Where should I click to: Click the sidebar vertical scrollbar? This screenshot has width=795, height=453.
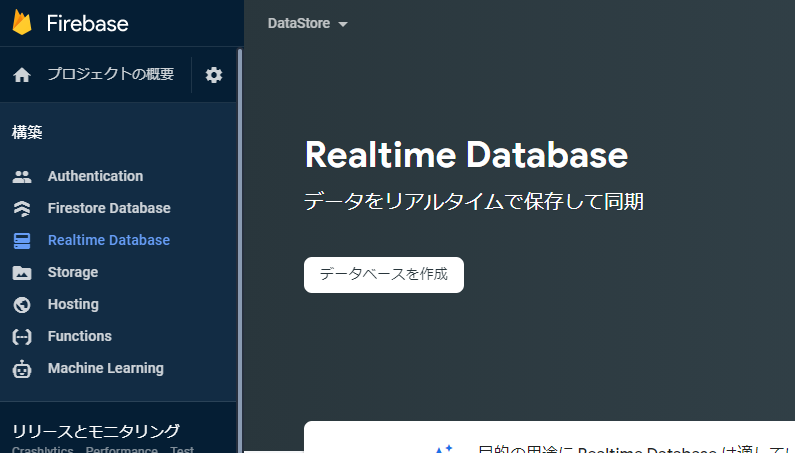(x=240, y=249)
